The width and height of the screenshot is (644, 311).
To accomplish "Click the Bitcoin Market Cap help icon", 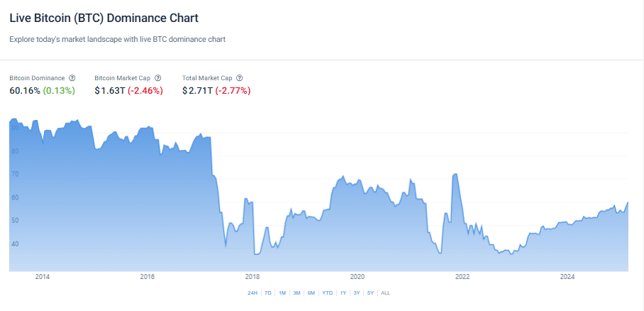I will tap(157, 77).
